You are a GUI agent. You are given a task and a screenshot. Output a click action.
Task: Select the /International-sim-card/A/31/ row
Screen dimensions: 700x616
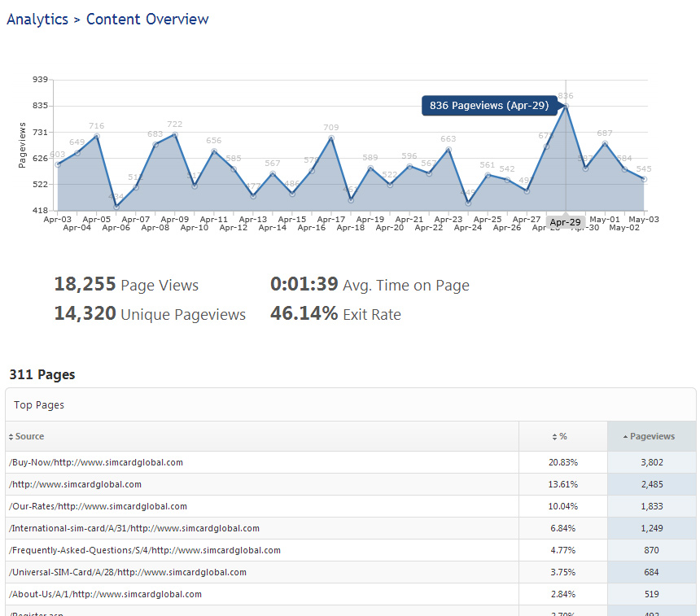click(x=134, y=528)
